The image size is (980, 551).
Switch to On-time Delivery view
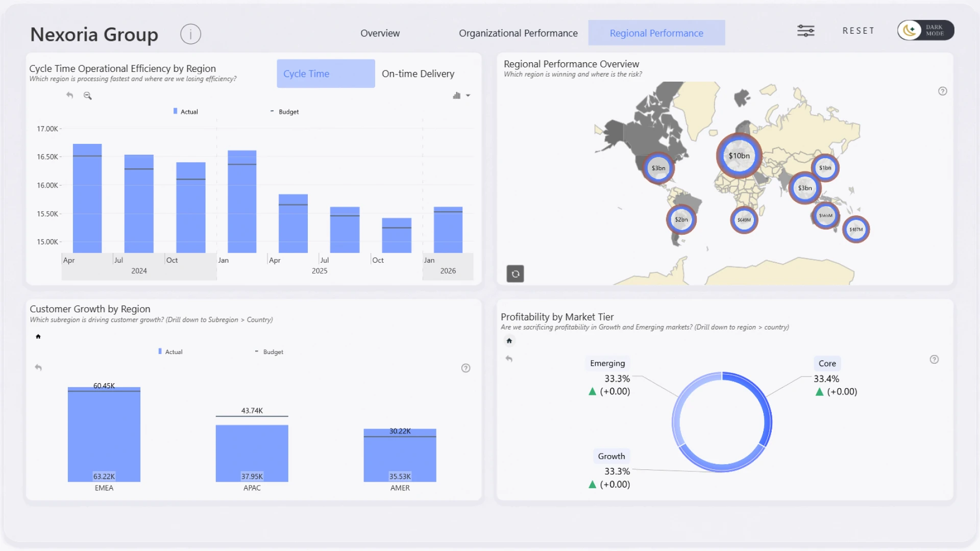(418, 74)
